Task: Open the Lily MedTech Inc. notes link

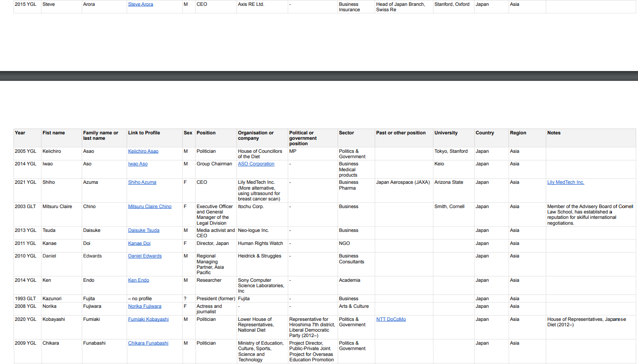Action: click(x=566, y=182)
